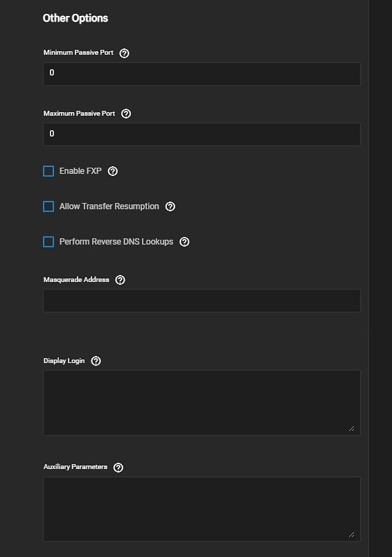Select the Other Options heading
The height and width of the screenshot is (557, 392).
[x=75, y=18]
